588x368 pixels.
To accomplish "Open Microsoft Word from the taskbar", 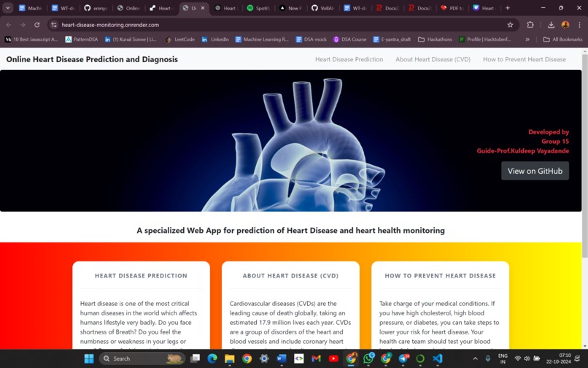I will click(282, 359).
